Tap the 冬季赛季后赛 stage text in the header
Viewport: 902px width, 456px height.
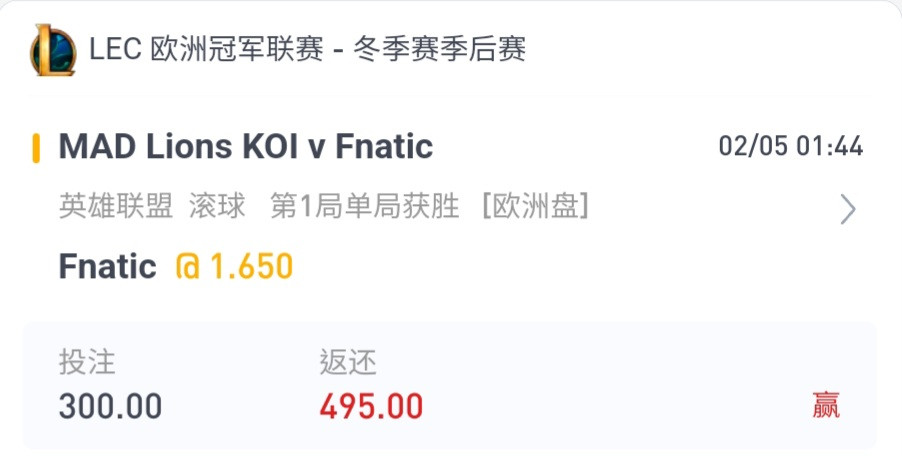[x=439, y=49]
